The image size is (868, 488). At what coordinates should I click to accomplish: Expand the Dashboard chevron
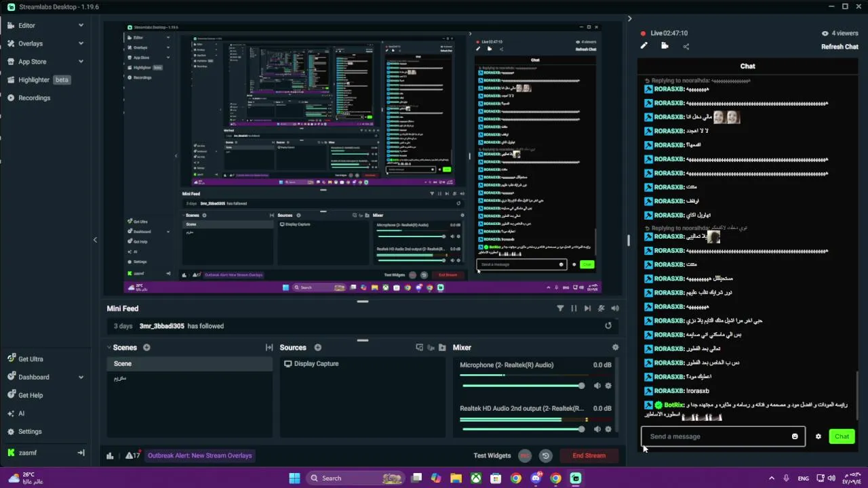click(81, 377)
